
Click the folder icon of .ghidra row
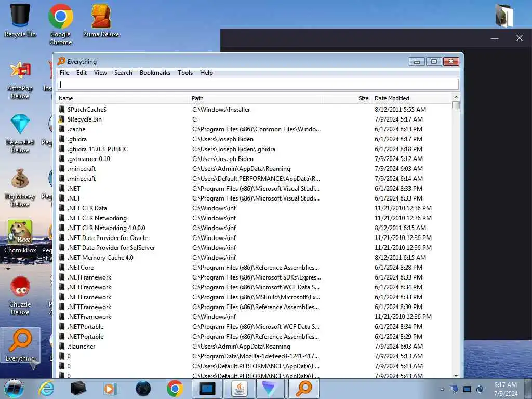click(61, 139)
